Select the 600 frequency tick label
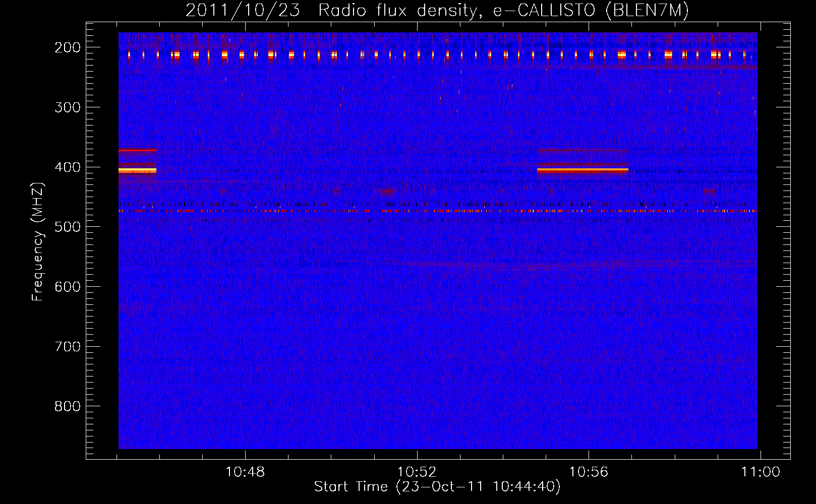Screen dimensions: 816x504 (68, 287)
